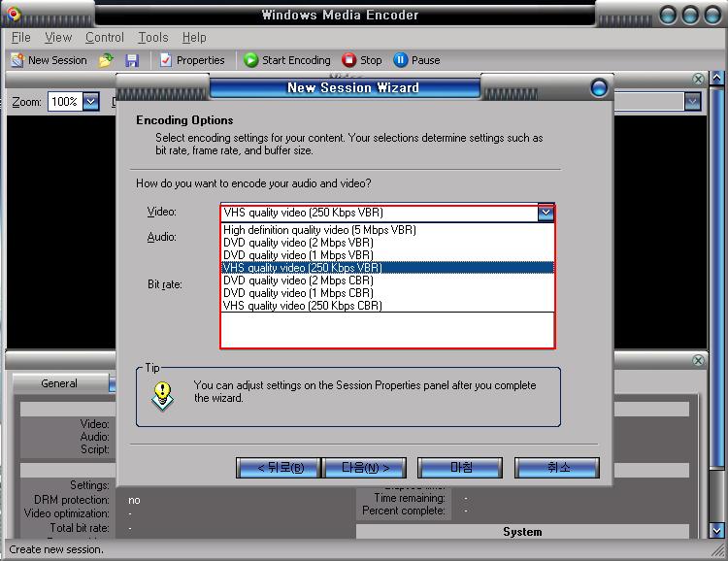This screenshot has height=561, width=728.
Task: Click the blue Pause button
Action: click(x=416, y=60)
